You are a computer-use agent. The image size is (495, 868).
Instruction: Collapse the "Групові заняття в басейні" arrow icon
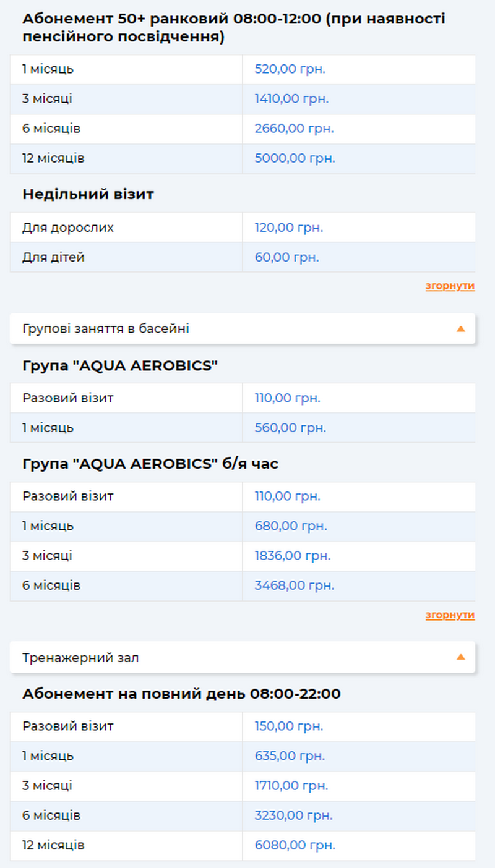pyautogui.click(x=460, y=329)
